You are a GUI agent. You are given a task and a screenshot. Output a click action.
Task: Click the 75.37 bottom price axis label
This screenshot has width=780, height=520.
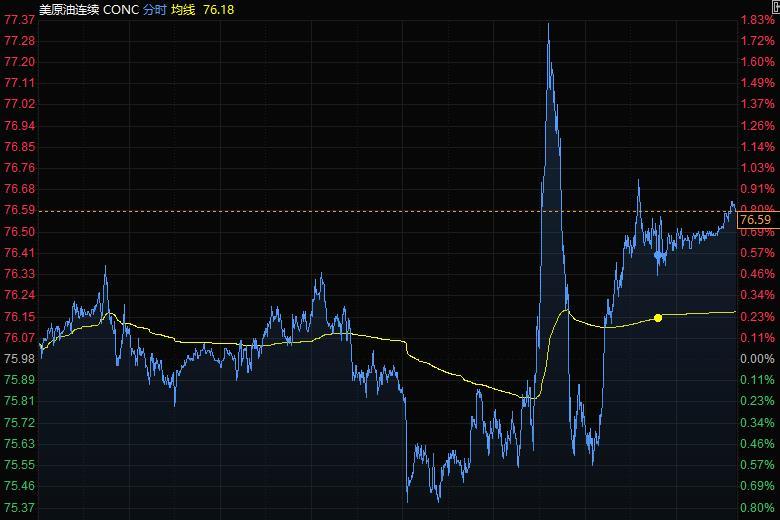(x=20, y=507)
